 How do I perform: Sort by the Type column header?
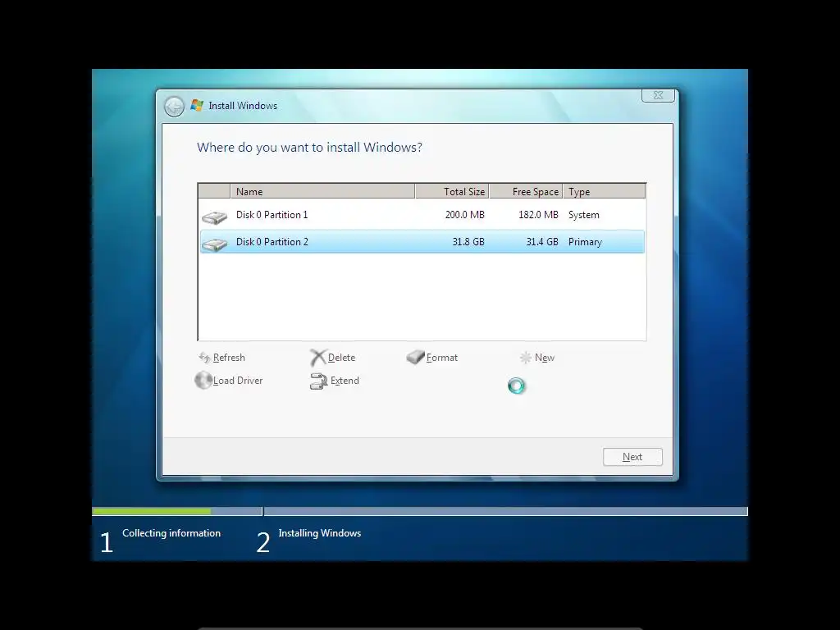click(605, 191)
